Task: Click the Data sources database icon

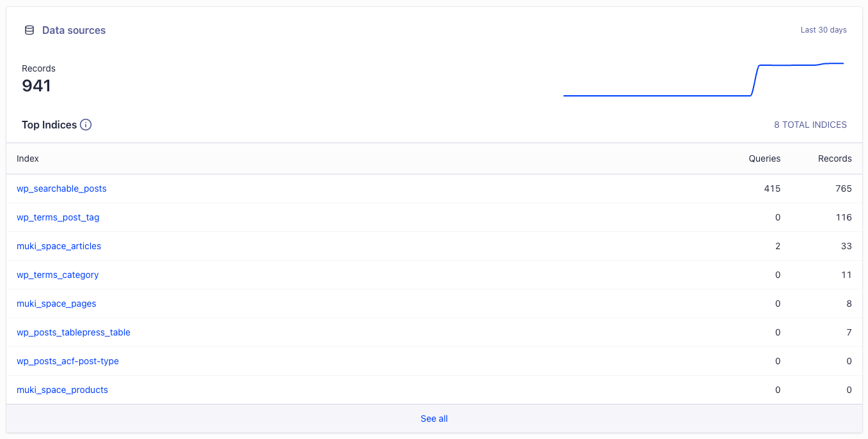Action: click(29, 30)
